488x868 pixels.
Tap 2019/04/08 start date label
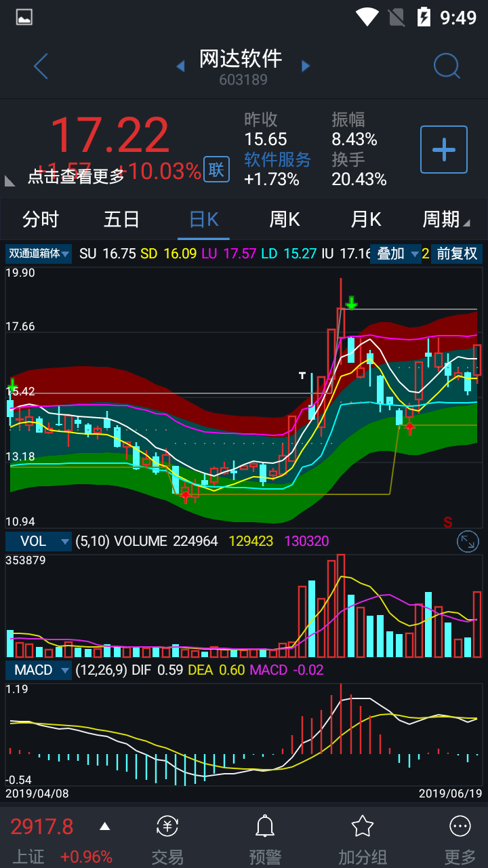37,793
